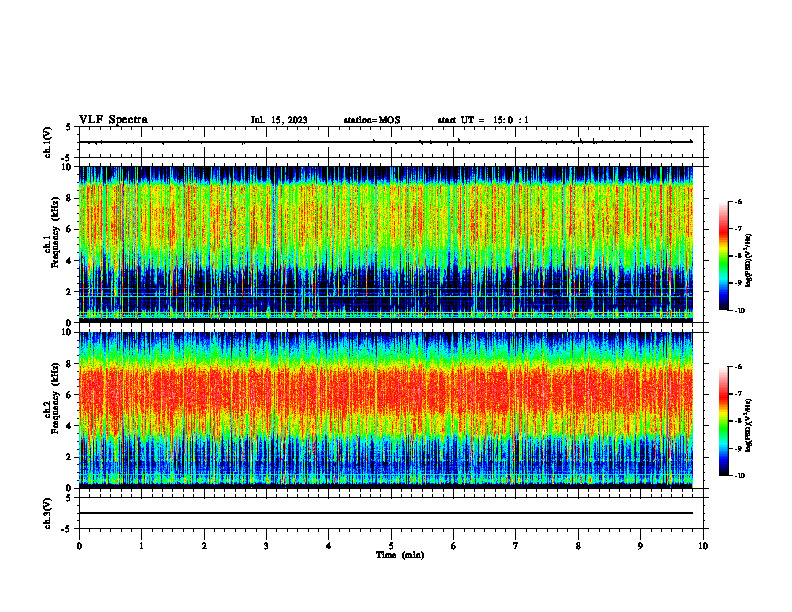Click the ch.3 voltage waveform line
Viewport: 792px width, 612px height.
(x=386, y=513)
